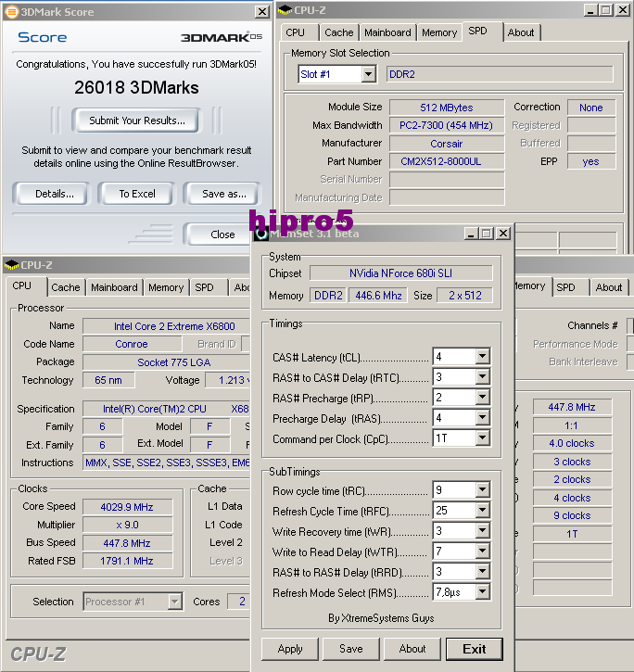Apply MemSet timing changes
The image size is (634, 672).
(x=290, y=649)
